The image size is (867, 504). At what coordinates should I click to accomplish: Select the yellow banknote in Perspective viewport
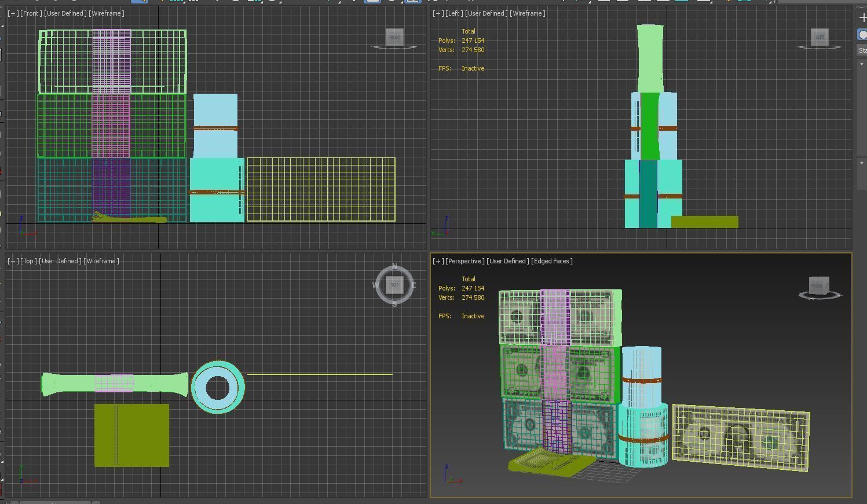[741, 437]
